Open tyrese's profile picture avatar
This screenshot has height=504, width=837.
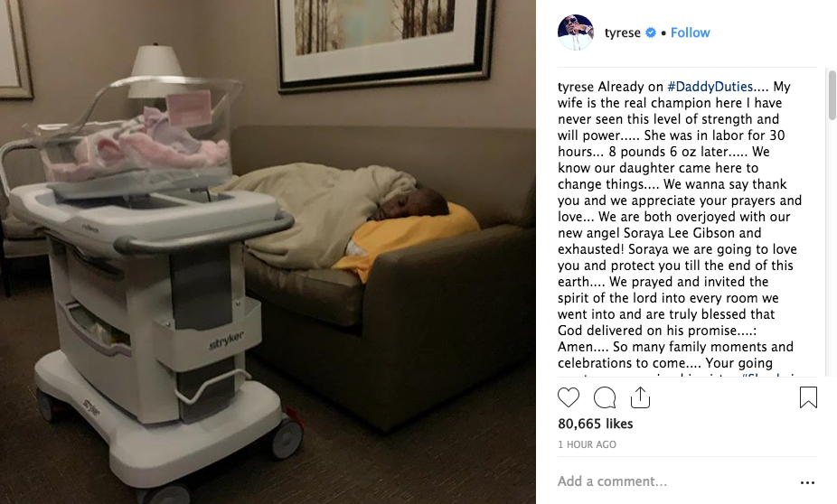(x=576, y=33)
